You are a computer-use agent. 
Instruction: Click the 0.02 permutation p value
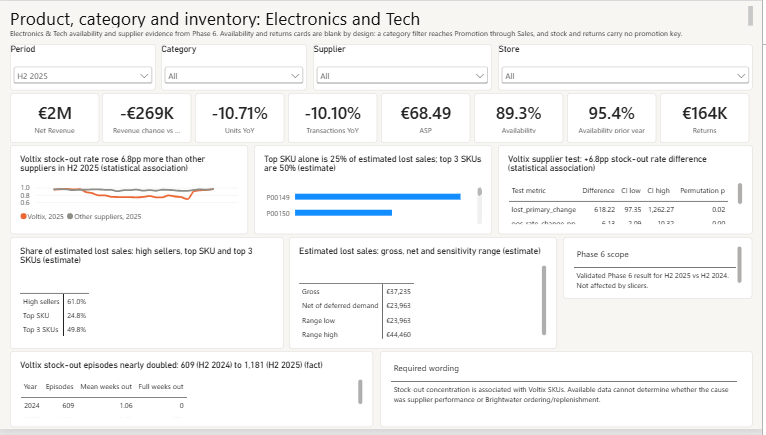pos(719,210)
